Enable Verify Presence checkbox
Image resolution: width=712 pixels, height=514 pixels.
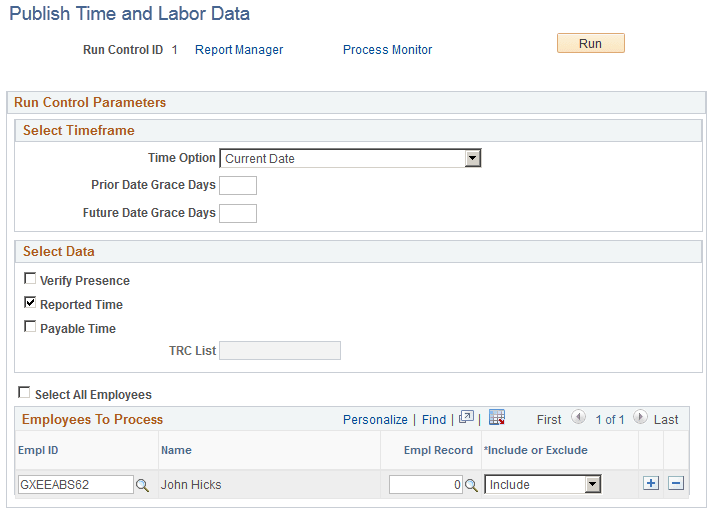(x=30, y=278)
